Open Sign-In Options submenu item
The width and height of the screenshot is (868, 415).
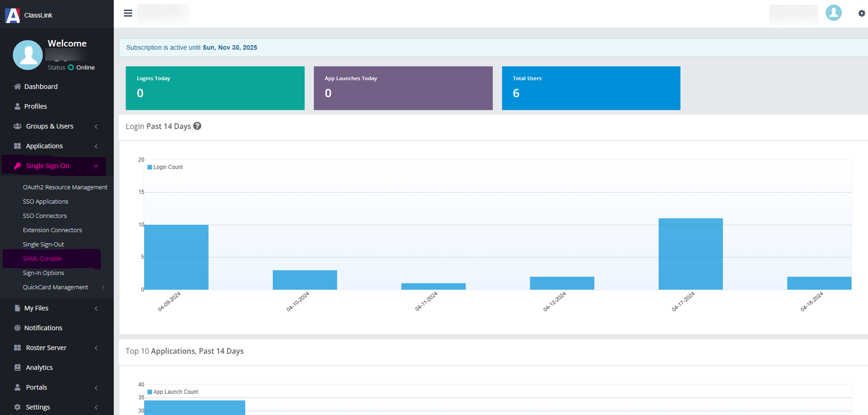(43, 273)
